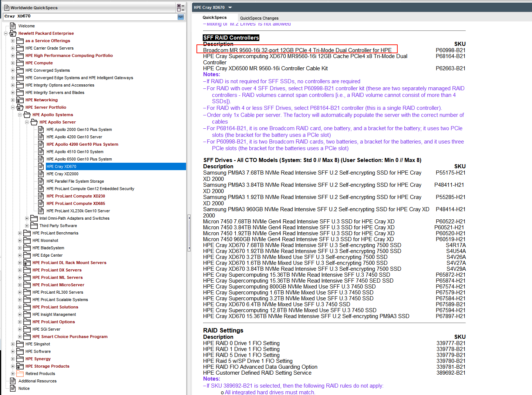
Task: Expand the HPE Carrier Grade Servers node
Action: tap(13, 48)
